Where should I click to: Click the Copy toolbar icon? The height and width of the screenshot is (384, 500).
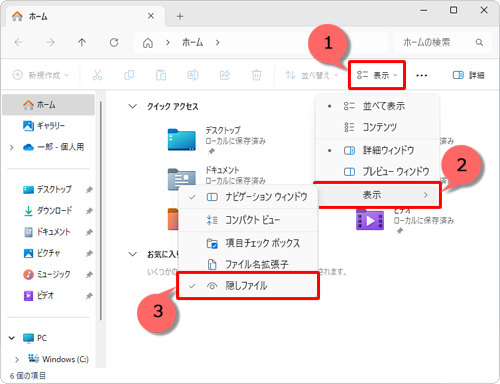[x=129, y=75]
